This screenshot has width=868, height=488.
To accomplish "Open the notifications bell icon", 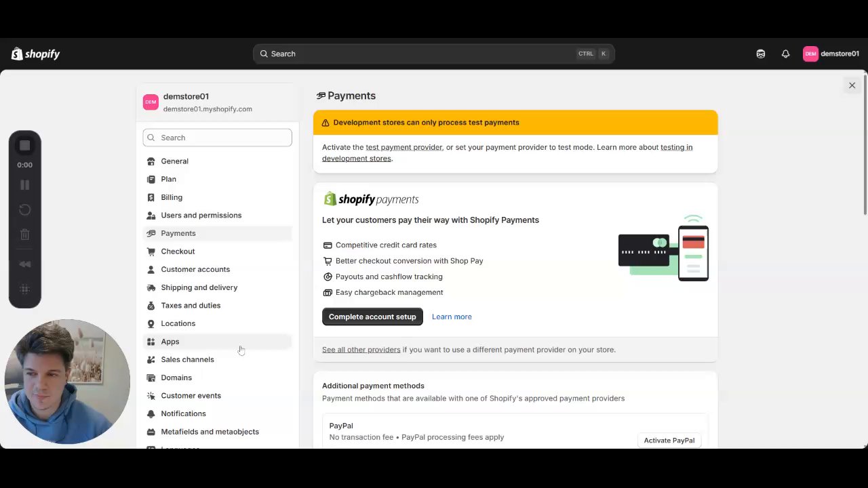I will point(785,54).
